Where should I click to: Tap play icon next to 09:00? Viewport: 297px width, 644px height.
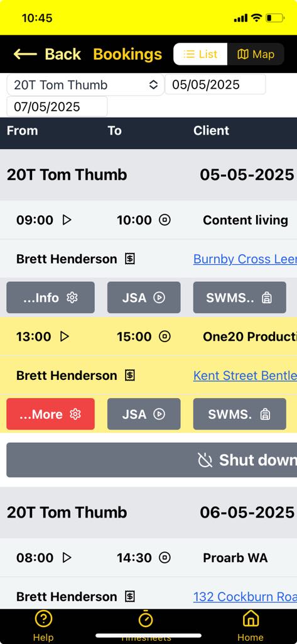67,220
